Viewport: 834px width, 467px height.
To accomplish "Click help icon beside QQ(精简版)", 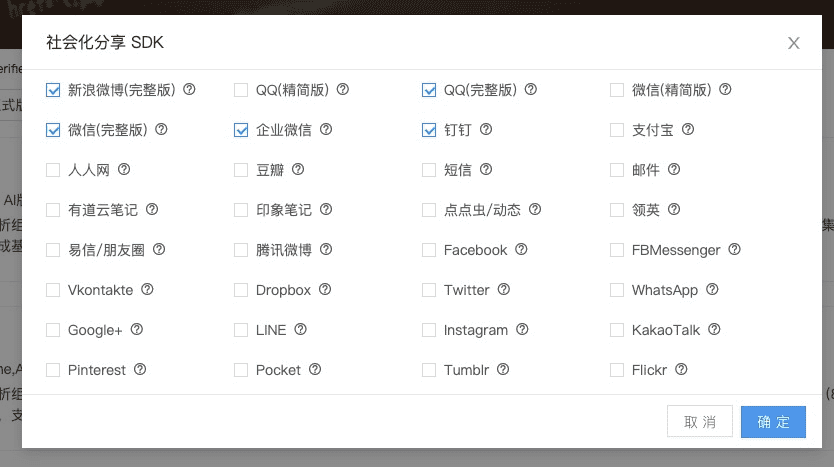I will click(x=343, y=89).
